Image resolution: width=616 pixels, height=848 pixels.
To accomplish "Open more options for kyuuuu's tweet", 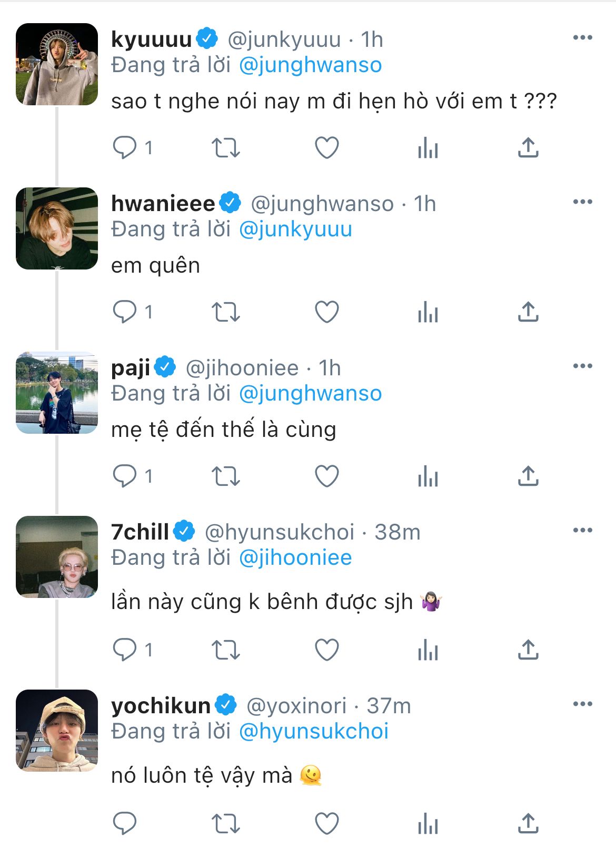I will pyautogui.click(x=582, y=37).
